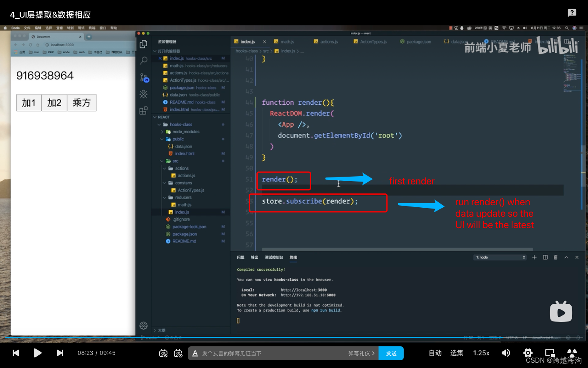The width and height of the screenshot is (588, 368).
Task: Switch to the 调试控制台 panel tab
Action: point(274,257)
